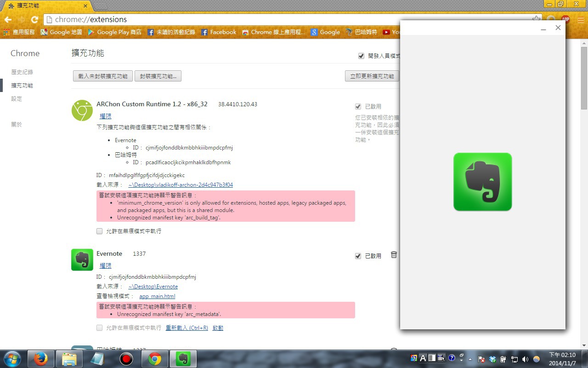Open the Google search bookmark

point(325,32)
